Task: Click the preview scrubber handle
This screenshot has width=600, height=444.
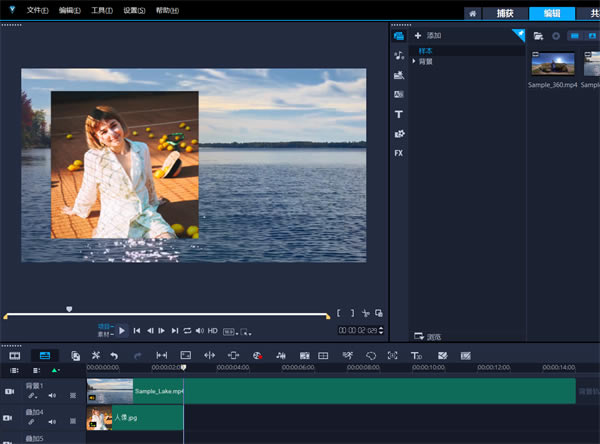Action: [x=69, y=310]
